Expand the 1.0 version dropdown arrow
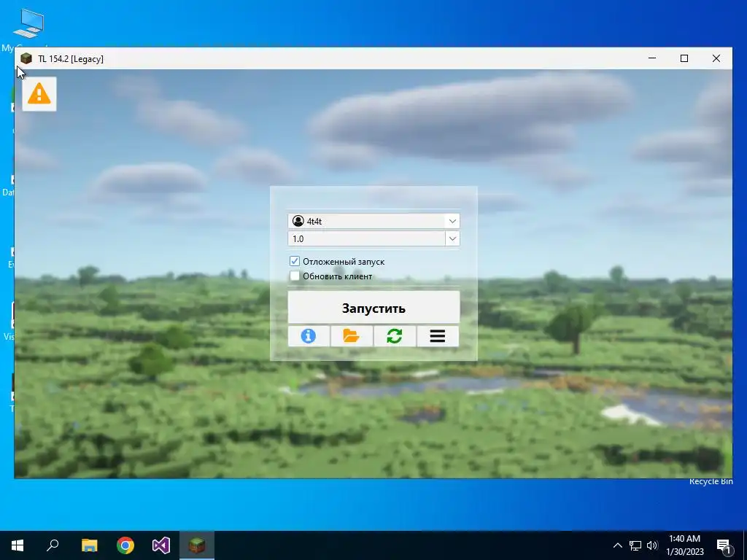 coord(452,238)
